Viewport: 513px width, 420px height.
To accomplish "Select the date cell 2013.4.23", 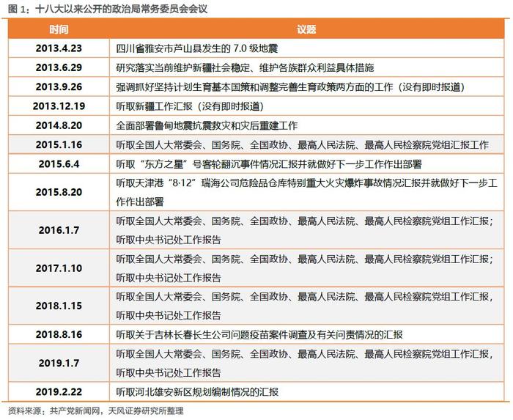I will point(59,48).
